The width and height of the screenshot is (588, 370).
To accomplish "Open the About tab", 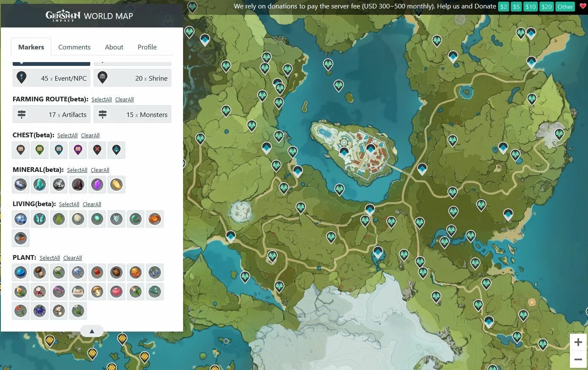I will [114, 47].
